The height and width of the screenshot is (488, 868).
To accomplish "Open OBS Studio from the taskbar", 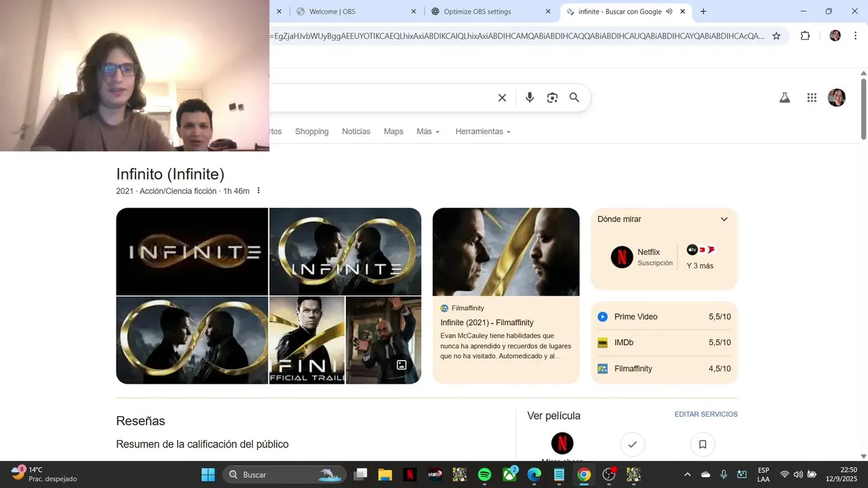I will coord(609,474).
